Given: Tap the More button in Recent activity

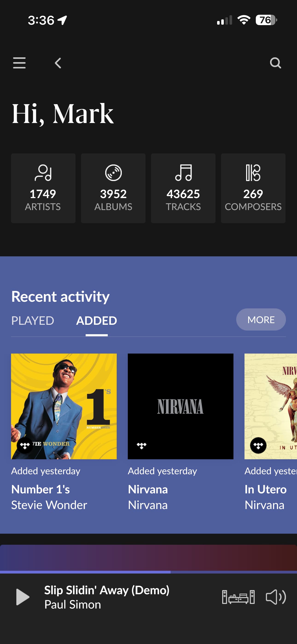Looking at the screenshot, I should [261, 319].
